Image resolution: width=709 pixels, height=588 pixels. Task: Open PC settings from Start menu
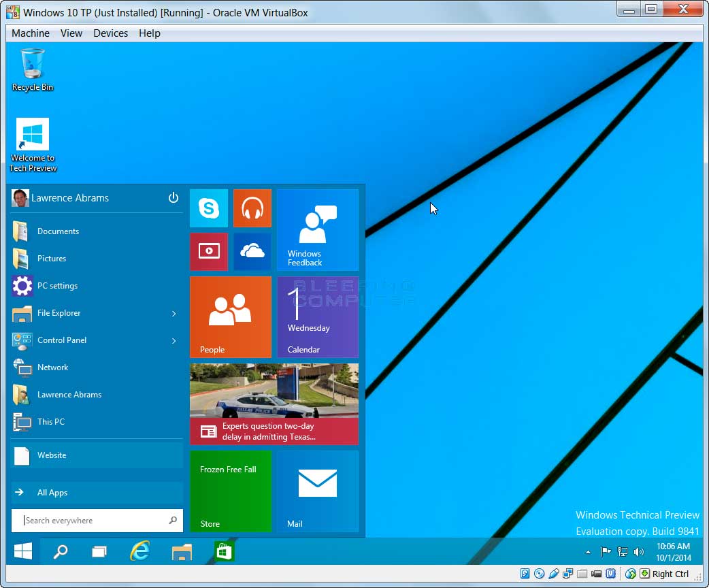click(57, 286)
